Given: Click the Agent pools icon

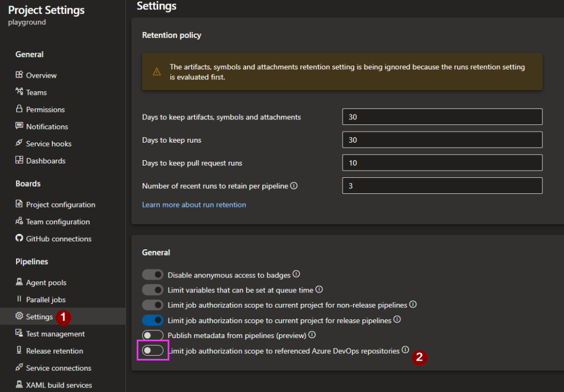Looking at the screenshot, I should tap(19, 282).
